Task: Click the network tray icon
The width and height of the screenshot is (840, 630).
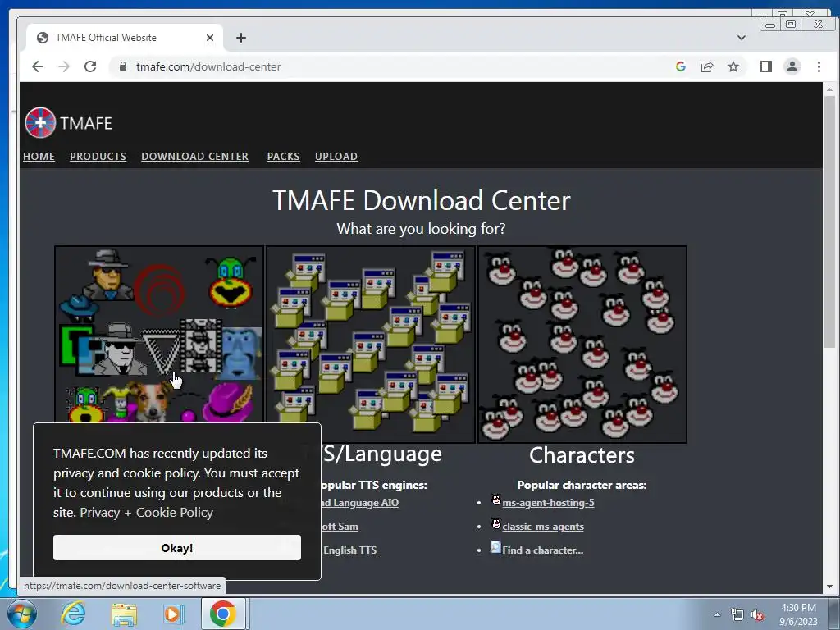Action: coord(737,615)
